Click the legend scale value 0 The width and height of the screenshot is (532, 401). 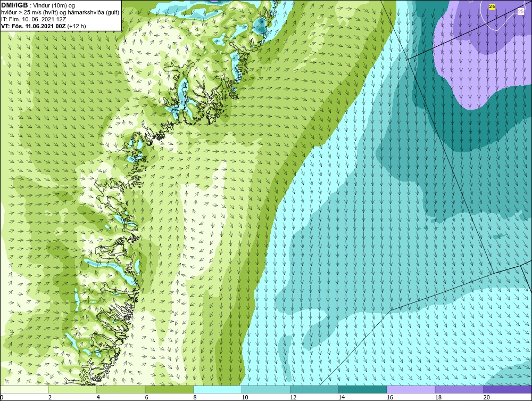click(x=2, y=398)
